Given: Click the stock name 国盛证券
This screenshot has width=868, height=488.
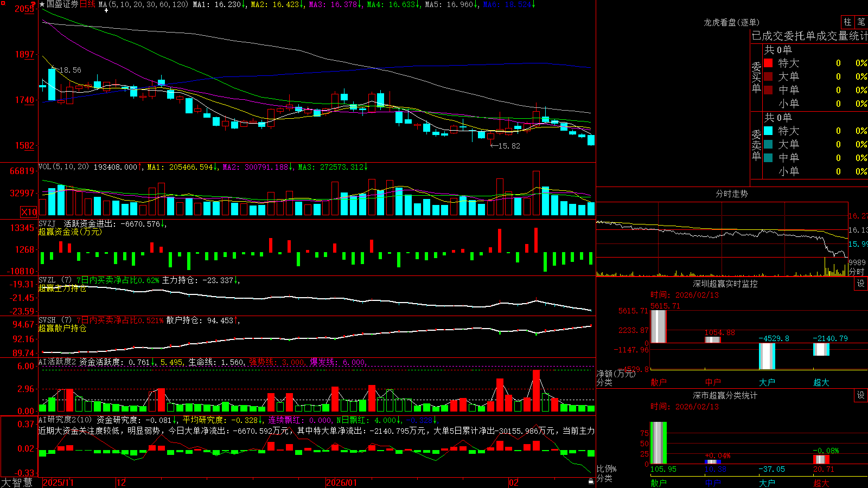Looking at the screenshot, I should tap(62, 4).
